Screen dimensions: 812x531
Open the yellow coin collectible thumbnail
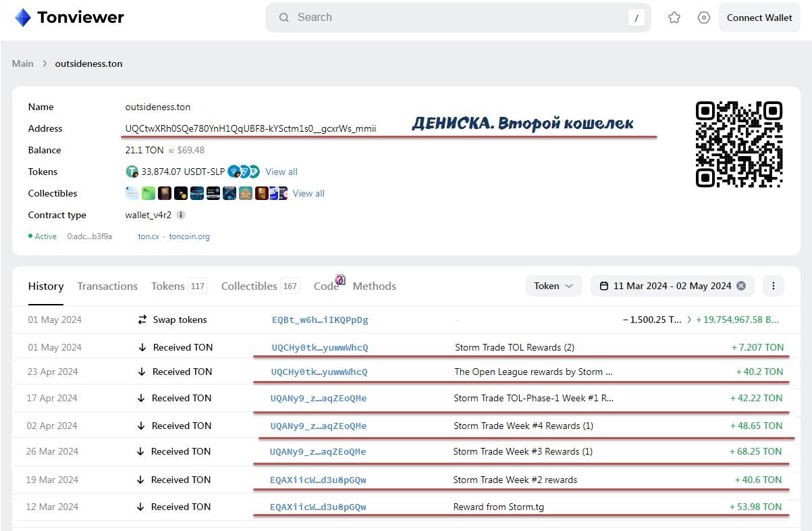click(180, 193)
